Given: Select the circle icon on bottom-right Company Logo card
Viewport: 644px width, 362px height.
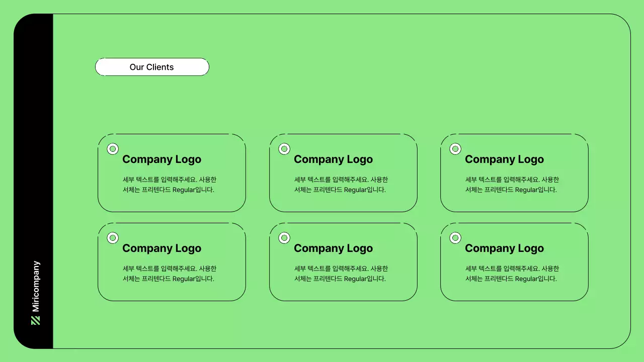Looking at the screenshot, I should click(455, 237).
